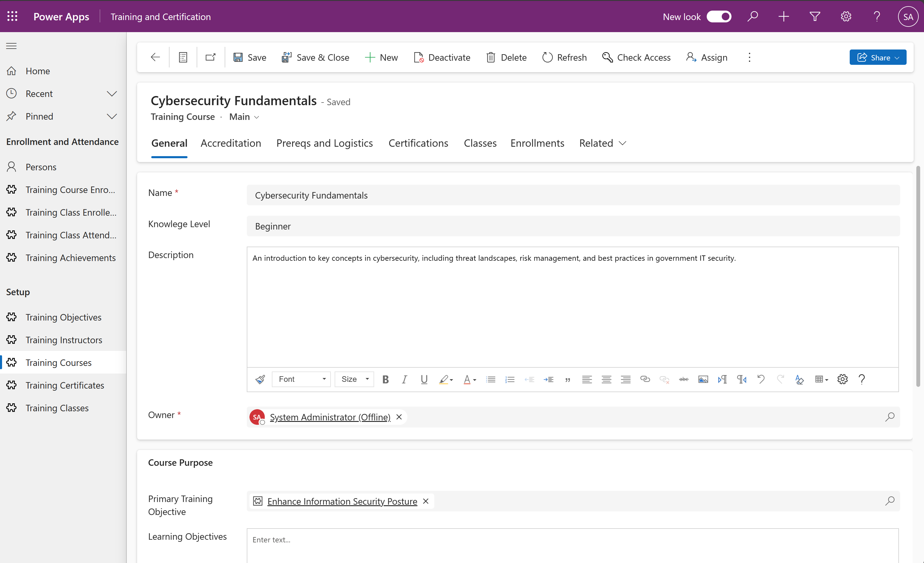
Task: Toggle block quote formatting
Action: pos(568,379)
